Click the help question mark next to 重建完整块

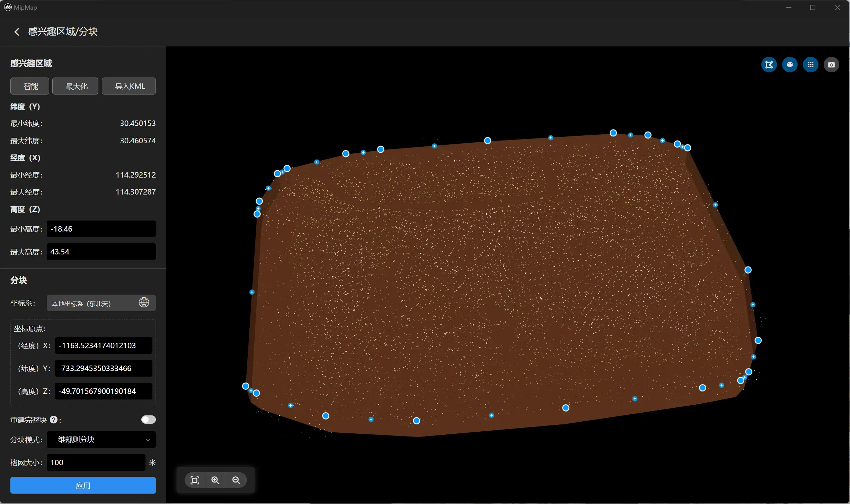click(x=53, y=420)
